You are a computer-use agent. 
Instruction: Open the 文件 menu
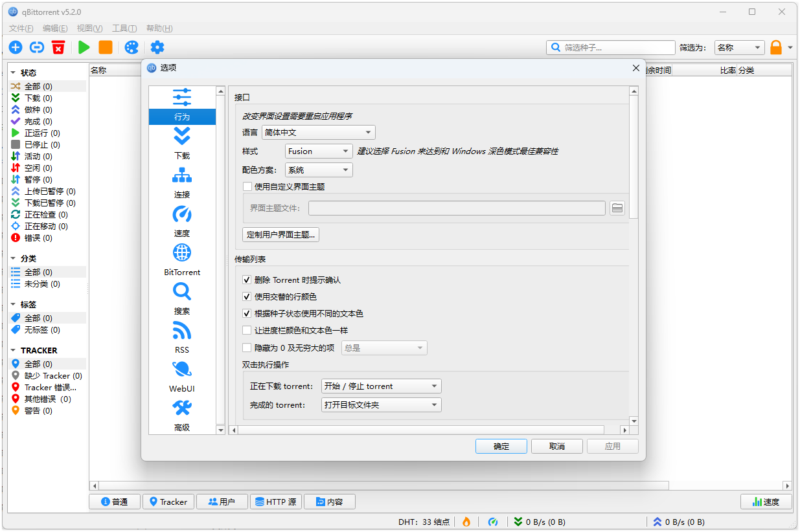21,28
